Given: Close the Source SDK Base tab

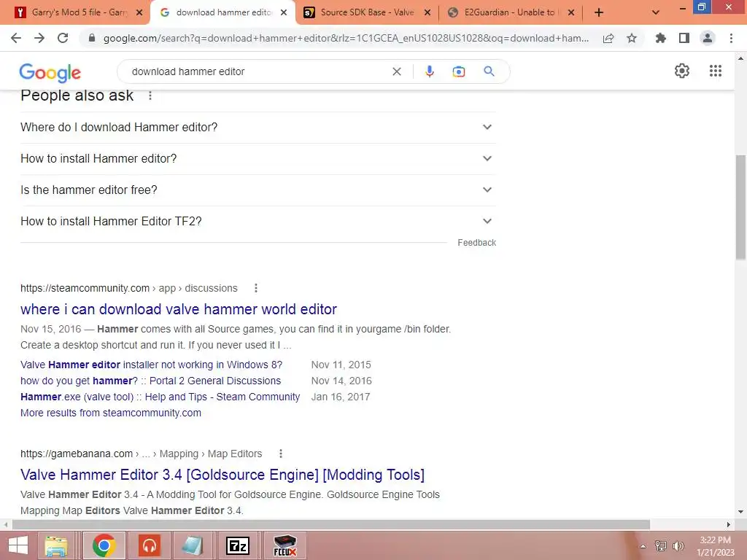Looking at the screenshot, I should [x=427, y=12].
